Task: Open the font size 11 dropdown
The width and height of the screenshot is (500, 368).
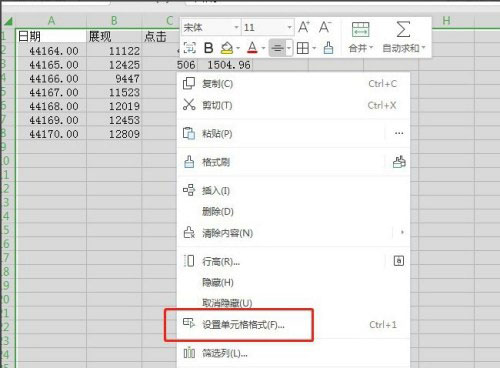Action: [x=268, y=27]
